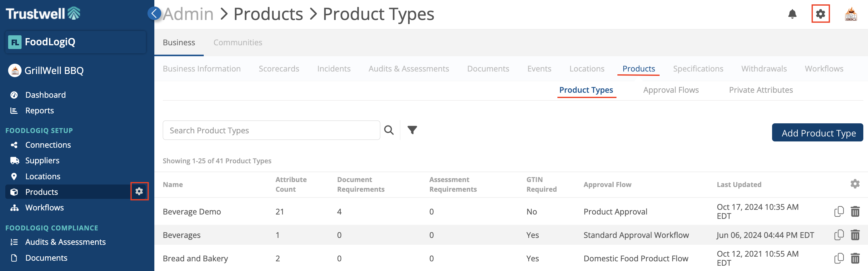
Task: Click the GrillWell BBQ profile avatar
Action: pyautogui.click(x=851, y=14)
